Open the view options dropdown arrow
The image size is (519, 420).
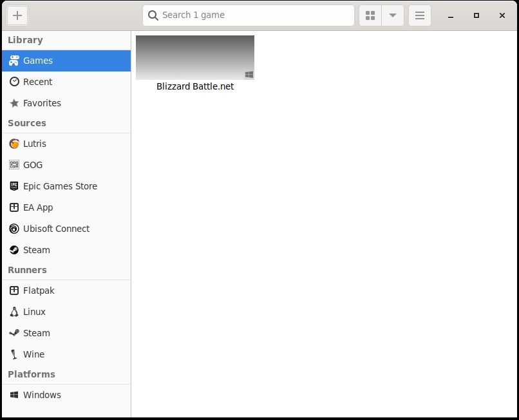coord(393,15)
